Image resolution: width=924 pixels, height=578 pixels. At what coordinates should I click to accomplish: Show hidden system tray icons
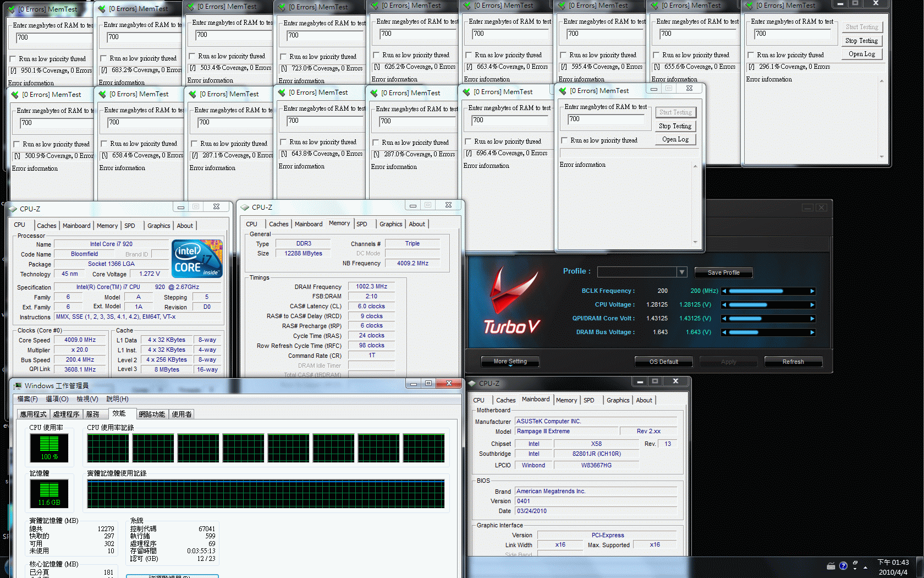866,567
